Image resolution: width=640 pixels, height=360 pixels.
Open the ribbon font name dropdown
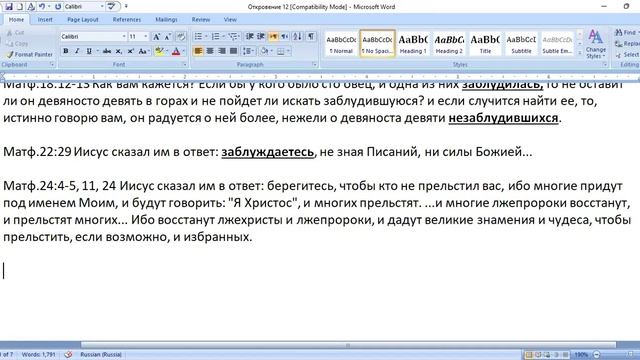point(124,37)
